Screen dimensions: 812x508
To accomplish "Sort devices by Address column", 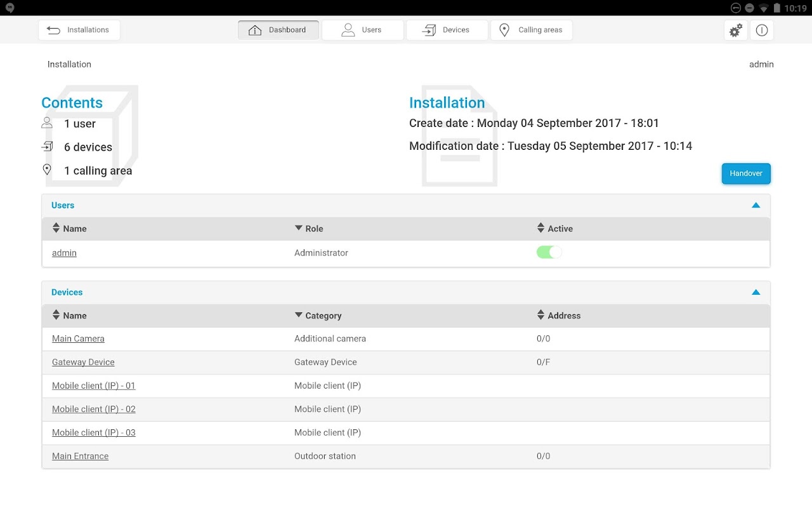I will (x=558, y=316).
